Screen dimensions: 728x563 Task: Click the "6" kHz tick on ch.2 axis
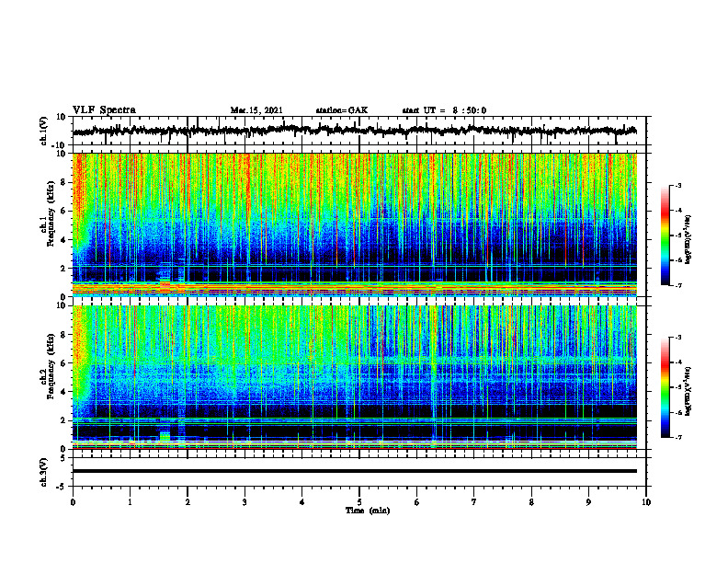(x=64, y=363)
